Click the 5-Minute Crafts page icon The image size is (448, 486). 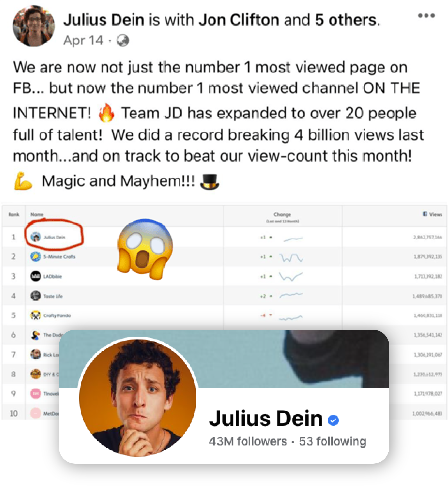pos(35,256)
